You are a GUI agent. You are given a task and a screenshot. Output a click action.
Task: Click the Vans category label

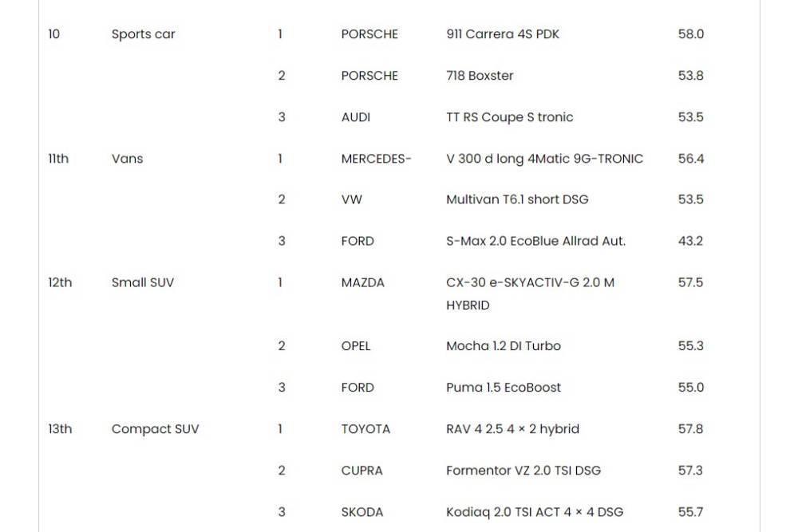(x=128, y=159)
